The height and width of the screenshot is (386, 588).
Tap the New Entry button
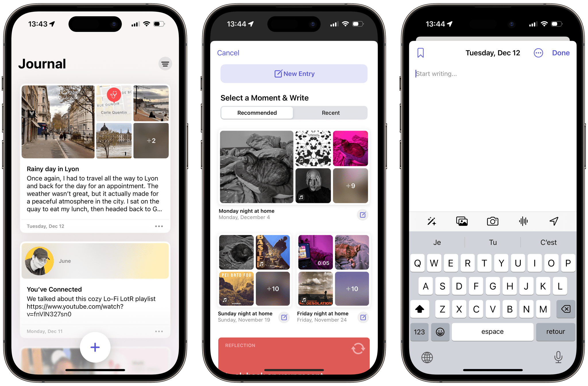(294, 73)
